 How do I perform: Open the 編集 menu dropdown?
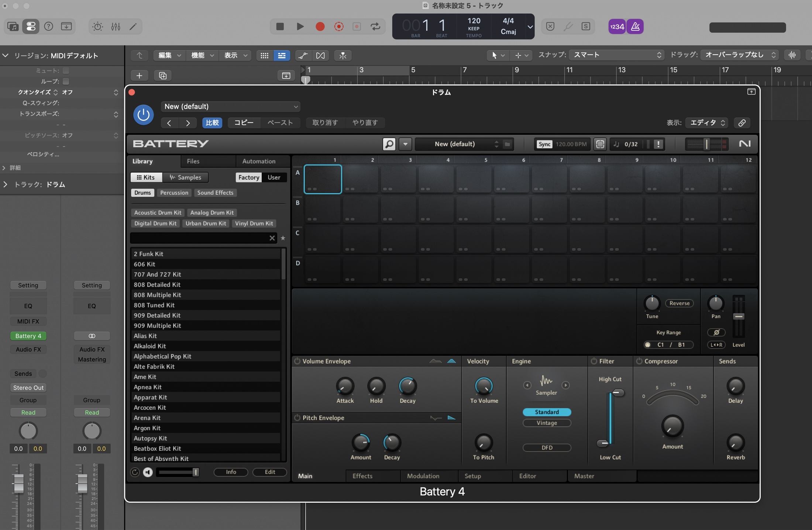tap(169, 55)
